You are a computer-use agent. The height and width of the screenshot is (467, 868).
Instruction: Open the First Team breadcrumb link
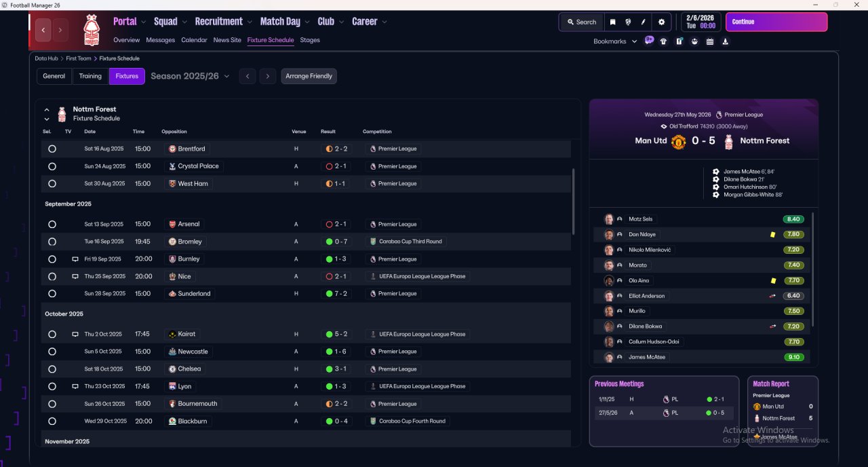79,58
